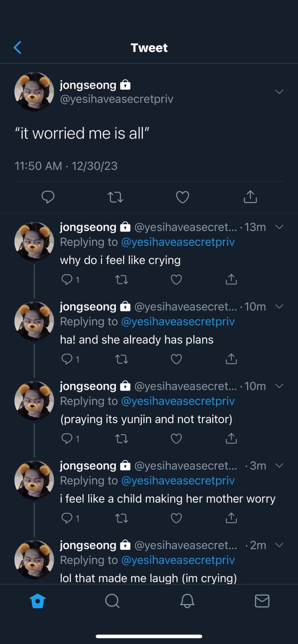Share the "praying its yunjin" reply
This screenshot has height=644, width=298.
(231, 438)
